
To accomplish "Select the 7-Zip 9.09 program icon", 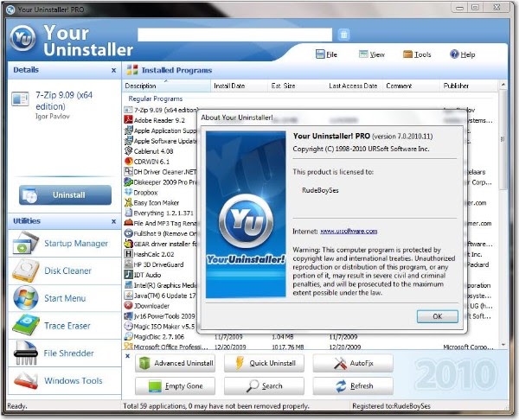I will point(128,110).
